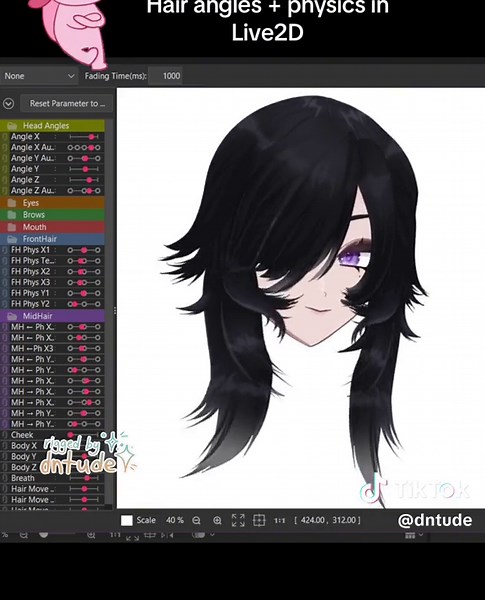This screenshot has width=485, height=600.
Task: Click the Fading Time value field
Action: (166, 76)
